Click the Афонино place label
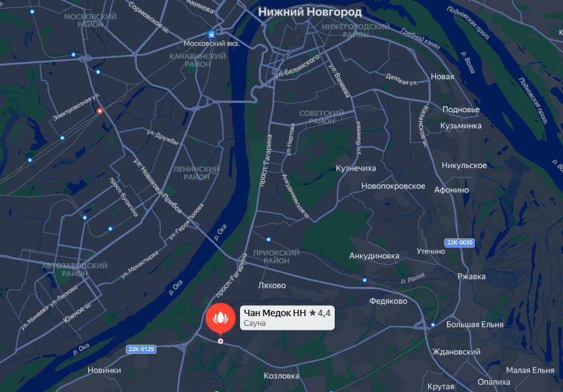This screenshot has height=392, width=563. pyautogui.click(x=451, y=190)
